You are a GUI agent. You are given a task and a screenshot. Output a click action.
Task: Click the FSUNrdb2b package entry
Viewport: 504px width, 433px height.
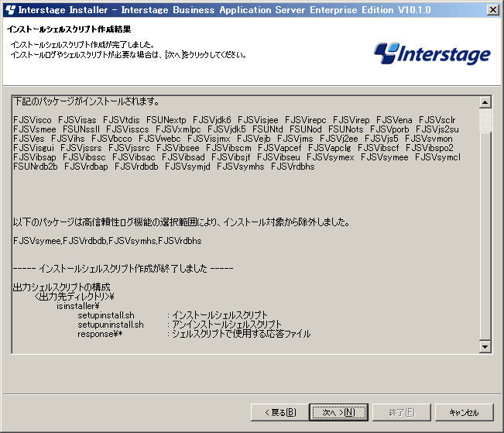(36, 167)
